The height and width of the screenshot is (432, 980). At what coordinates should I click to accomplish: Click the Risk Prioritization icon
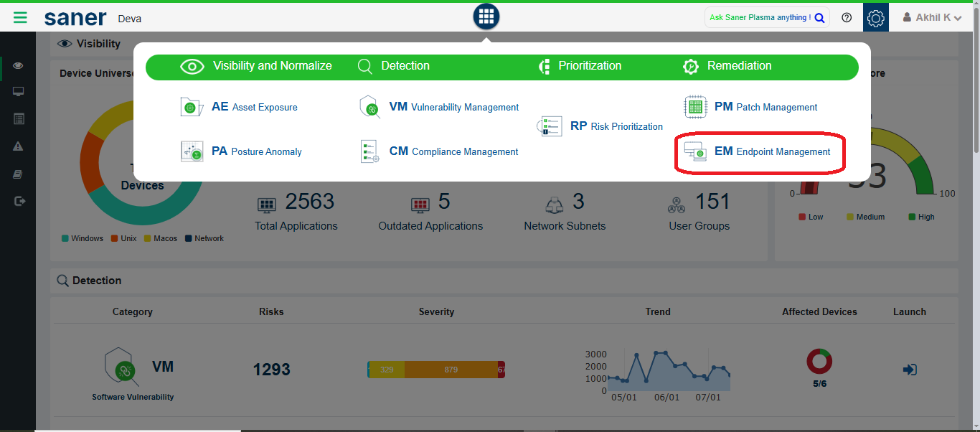[550, 127]
